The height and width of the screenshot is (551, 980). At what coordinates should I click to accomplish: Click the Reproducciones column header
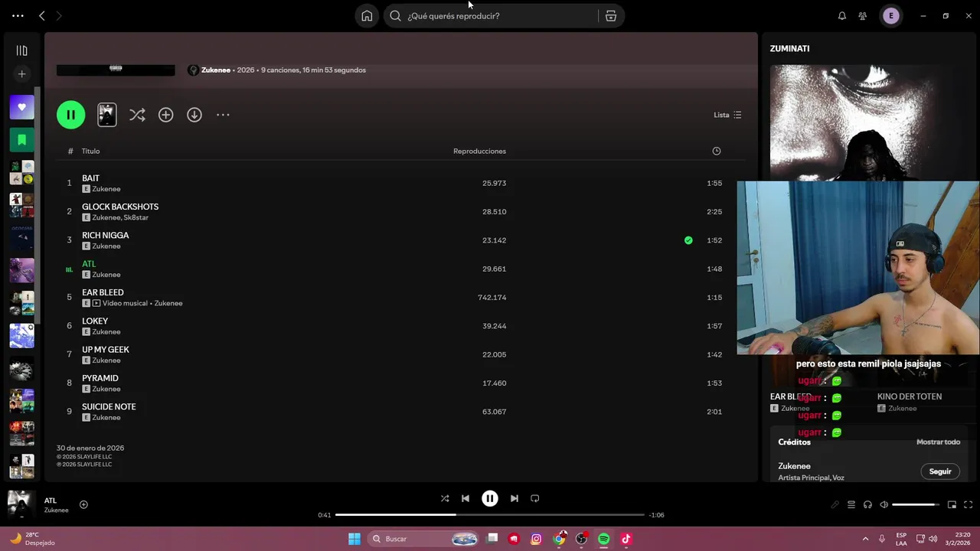pyautogui.click(x=479, y=151)
